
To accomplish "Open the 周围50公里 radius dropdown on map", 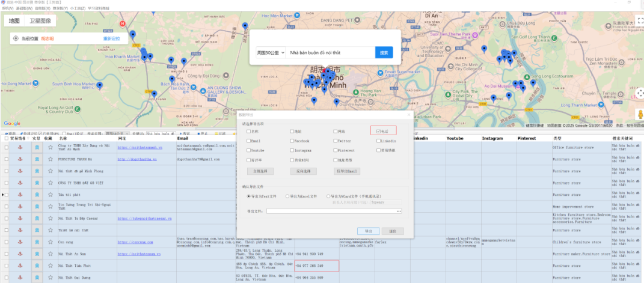I will point(271,53).
